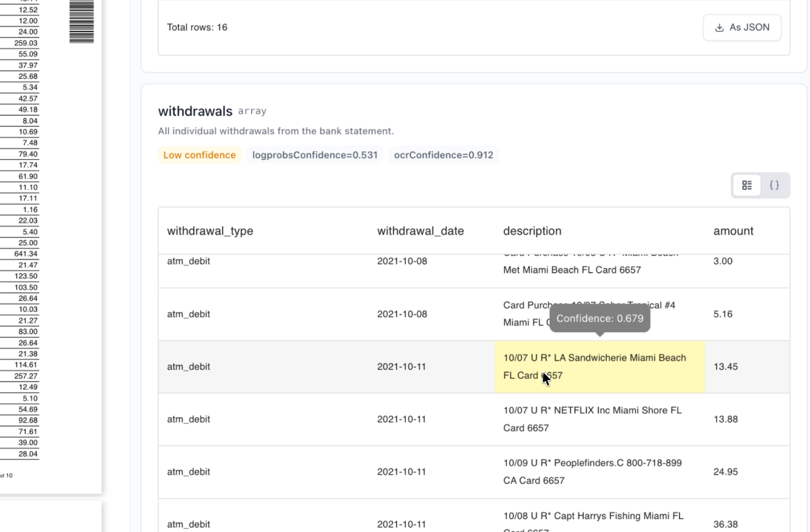
Task: Click 123.50 in the document preview
Action: point(26,276)
